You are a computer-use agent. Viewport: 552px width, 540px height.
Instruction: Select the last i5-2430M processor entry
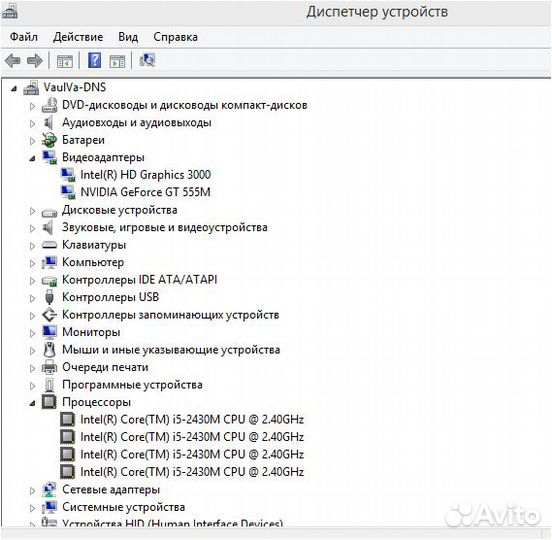coord(192,472)
